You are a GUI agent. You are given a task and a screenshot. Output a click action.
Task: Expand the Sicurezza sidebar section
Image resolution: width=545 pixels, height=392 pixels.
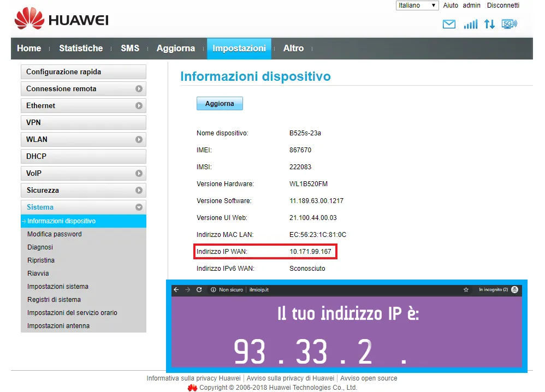pyautogui.click(x=139, y=191)
